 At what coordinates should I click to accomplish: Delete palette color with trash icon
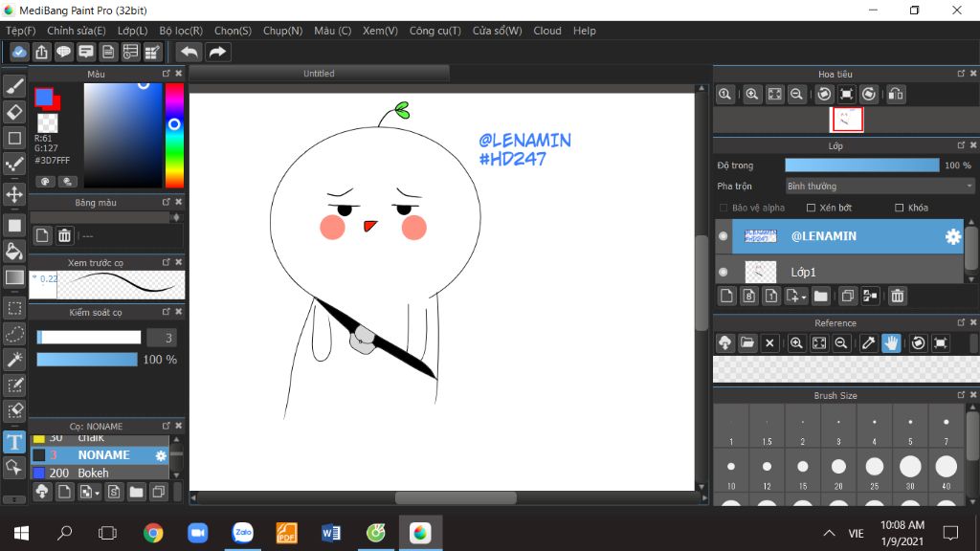point(64,235)
